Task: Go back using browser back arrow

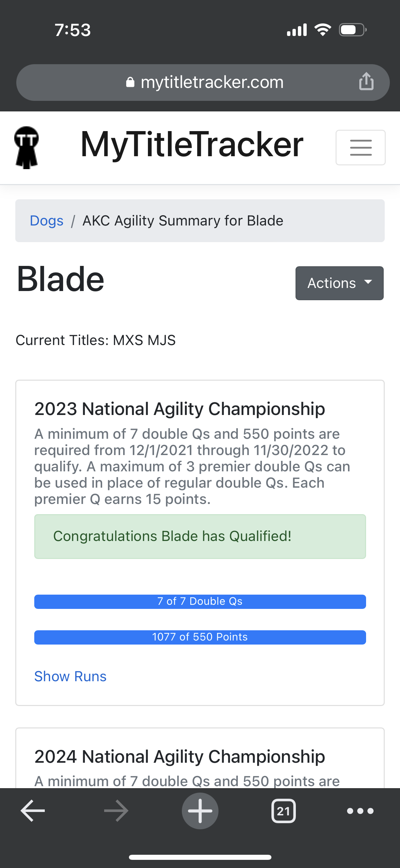Action: 33,811
